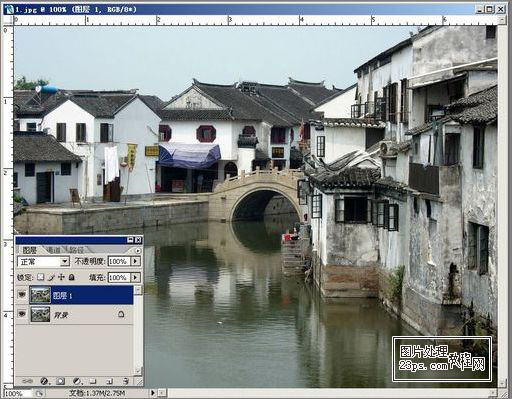Hide the 背景 layer via eye icon
Screen dimensions: 512x399
[x=22, y=314]
